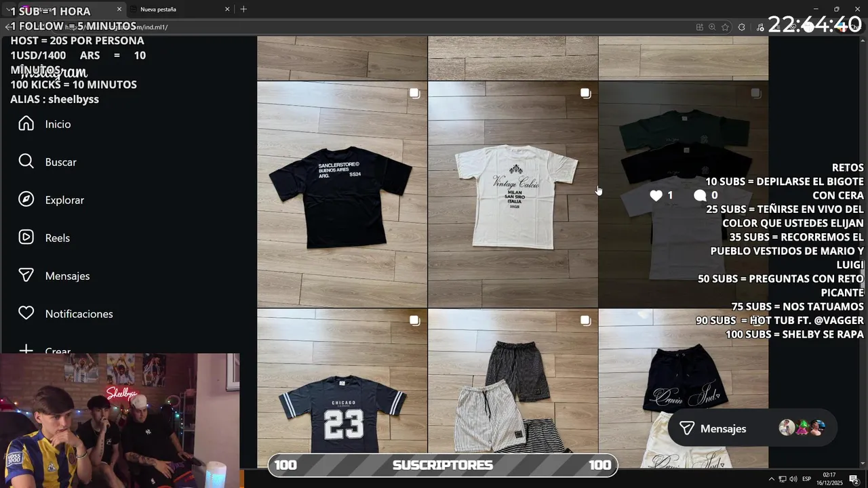Click the Explorar label text
Image resolution: width=868 pixels, height=488 pixels.
[64, 200]
